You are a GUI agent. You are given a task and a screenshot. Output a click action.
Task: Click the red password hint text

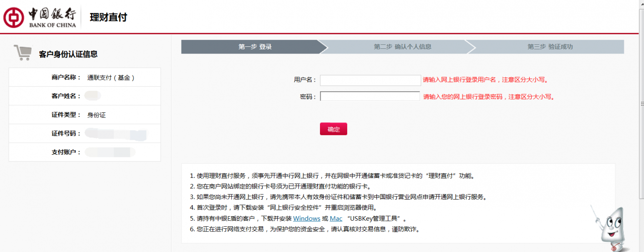(x=488, y=97)
